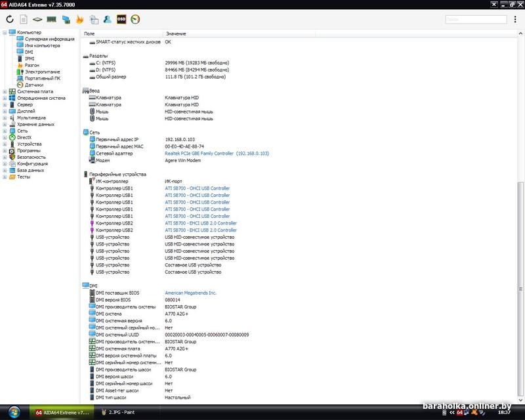The width and height of the screenshot is (525, 420).
Task: Expand the DirectX tree node
Action: [x=5, y=137]
